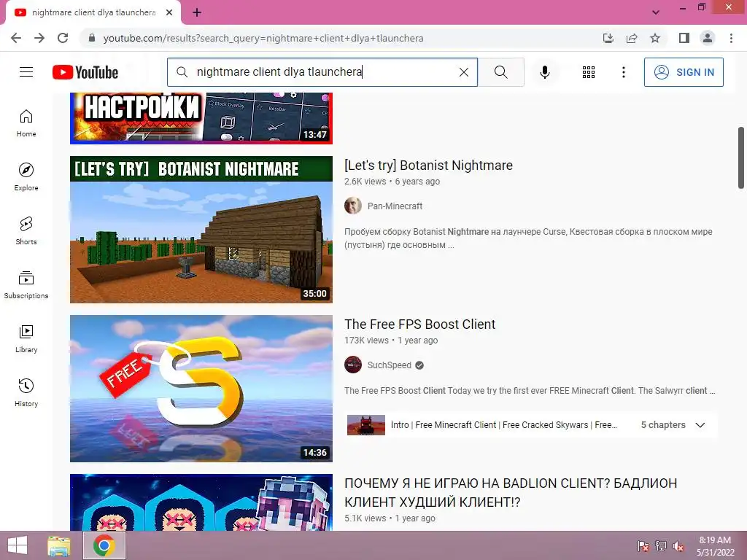This screenshot has width=747, height=560.
Task: Go to Home in the sidebar
Action: pos(26,123)
